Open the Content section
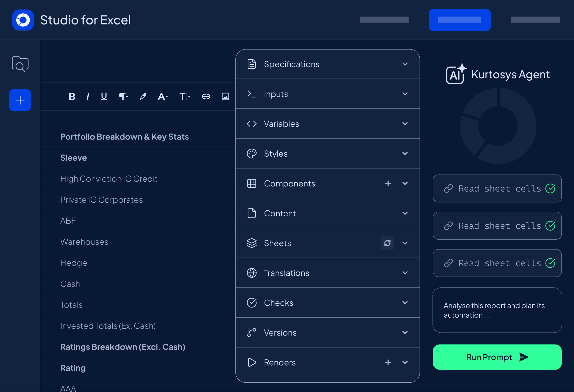574x392 pixels. (328, 213)
